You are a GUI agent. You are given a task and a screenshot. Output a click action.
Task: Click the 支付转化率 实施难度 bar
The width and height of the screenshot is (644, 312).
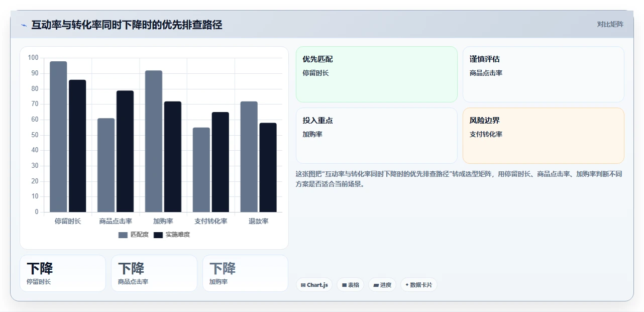[x=221, y=162]
